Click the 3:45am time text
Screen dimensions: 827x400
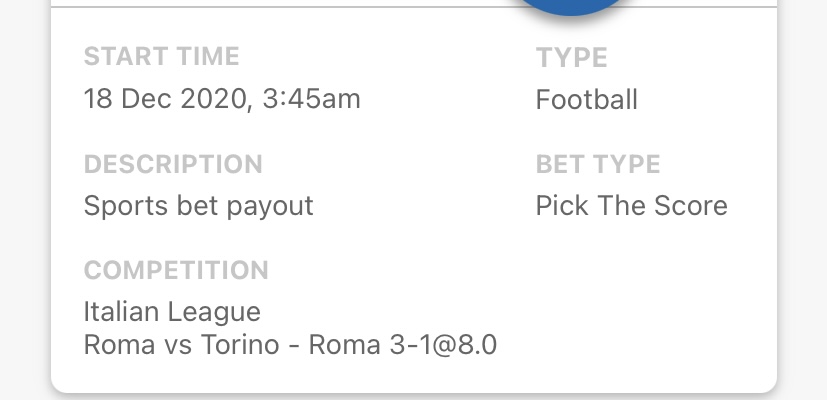click(x=311, y=99)
